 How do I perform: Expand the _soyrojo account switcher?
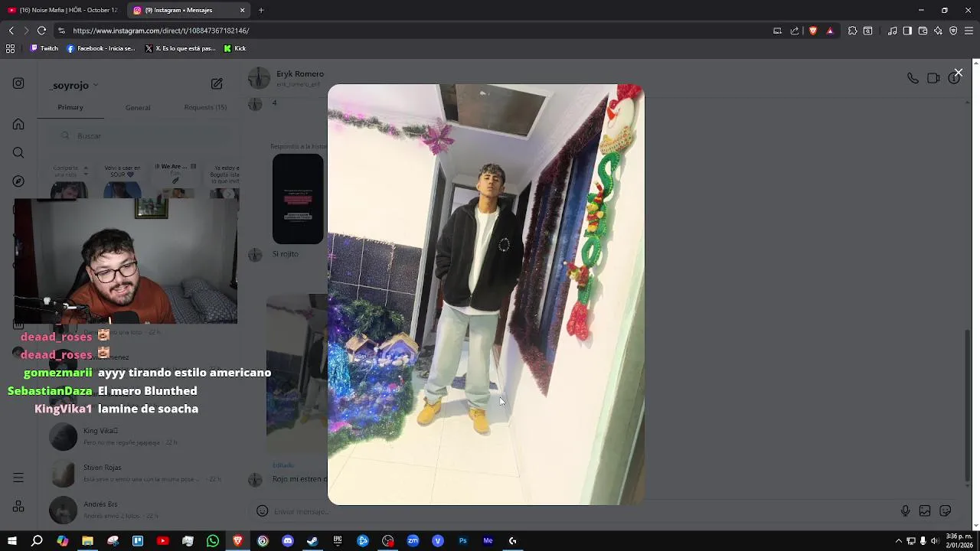click(73, 86)
